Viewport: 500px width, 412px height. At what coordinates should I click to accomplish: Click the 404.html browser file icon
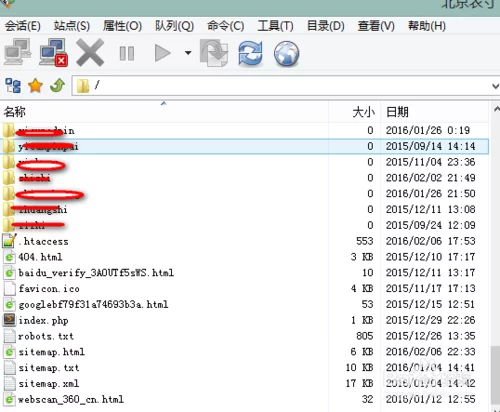coord(9,257)
